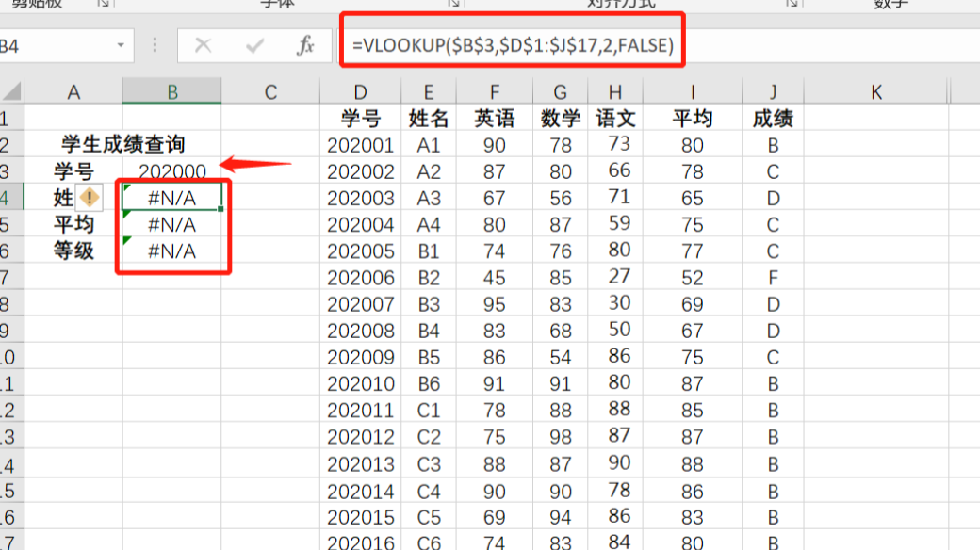Viewport: 980px width, 550px height.
Task: Click the 成绩 header in cell J1
Action: click(773, 118)
